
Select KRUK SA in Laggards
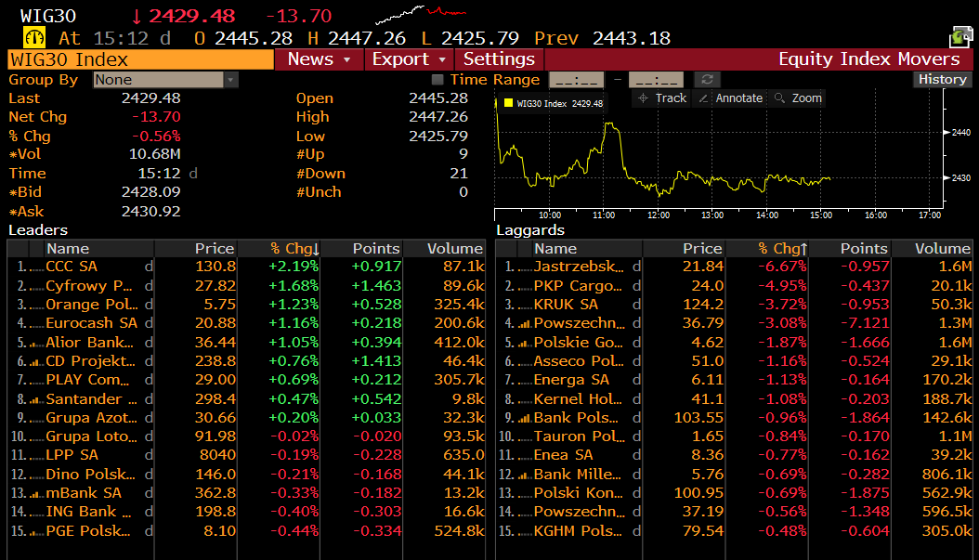coord(734,305)
